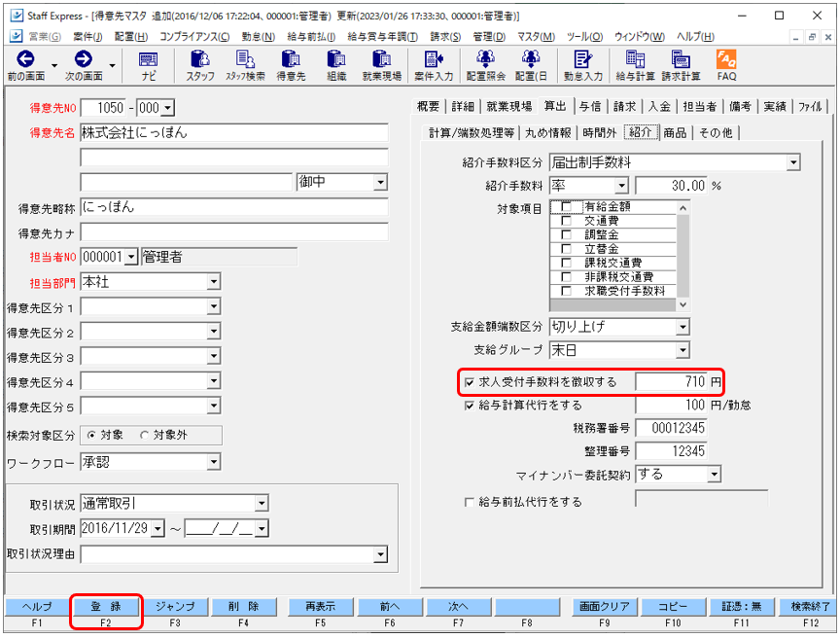
Task: Open the 取引状況 dropdown
Action: 262,503
